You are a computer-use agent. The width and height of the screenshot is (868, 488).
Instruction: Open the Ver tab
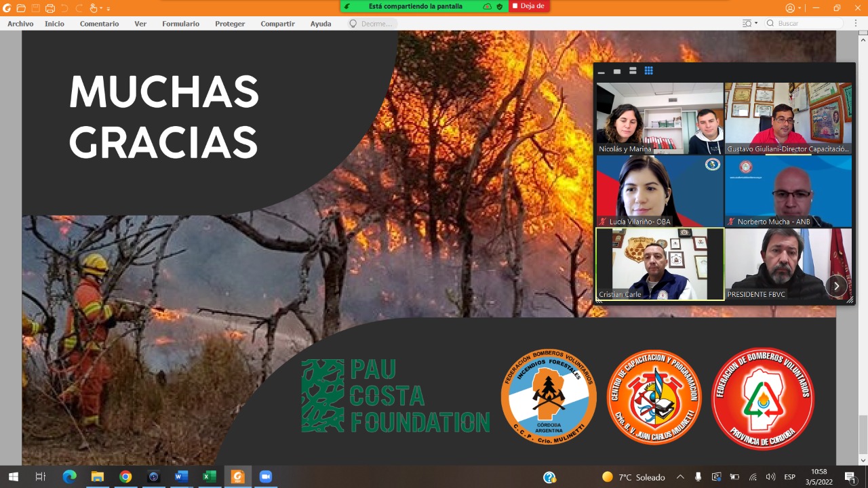pos(140,24)
